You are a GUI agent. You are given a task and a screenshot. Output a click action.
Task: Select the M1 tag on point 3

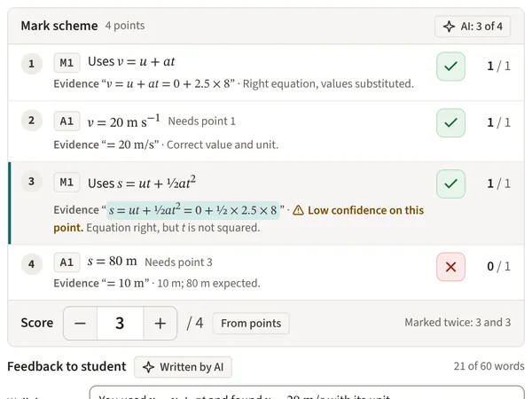pos(66,182)
